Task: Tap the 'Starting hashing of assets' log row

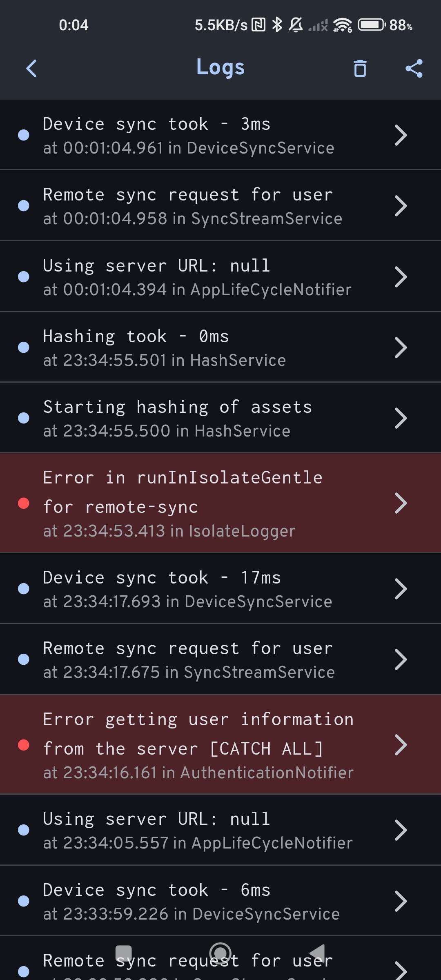Action: (220, 417)
